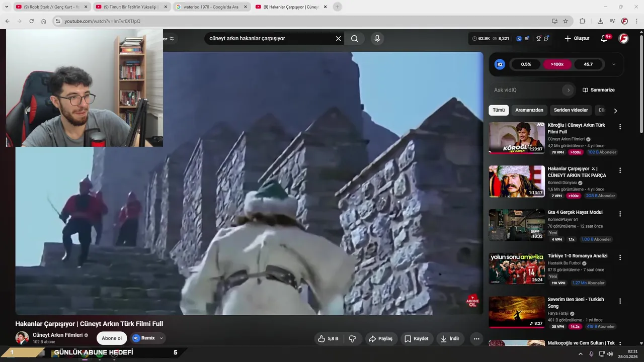Click the Kaydet save button

[416, 339]
